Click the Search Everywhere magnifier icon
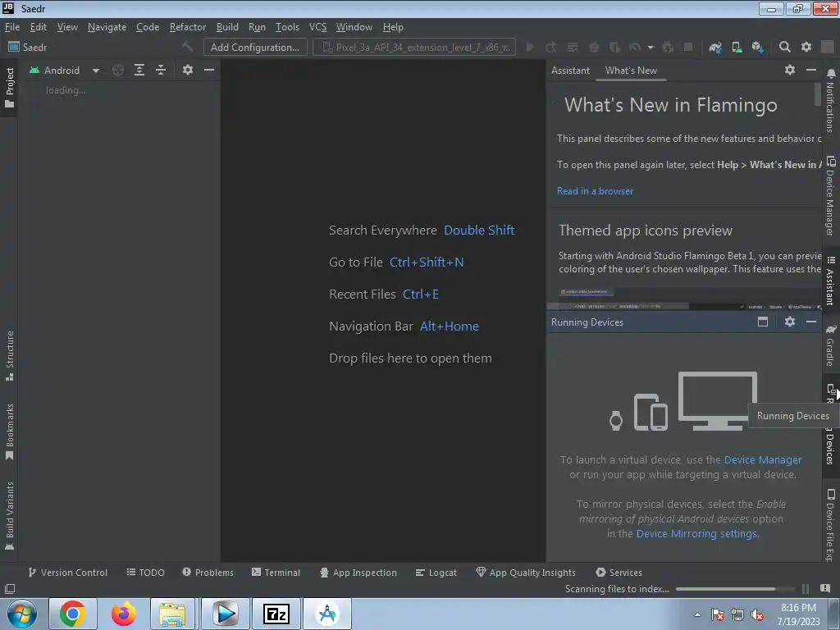The height and width of the screenshot is (630, 840). coord(785,48)
